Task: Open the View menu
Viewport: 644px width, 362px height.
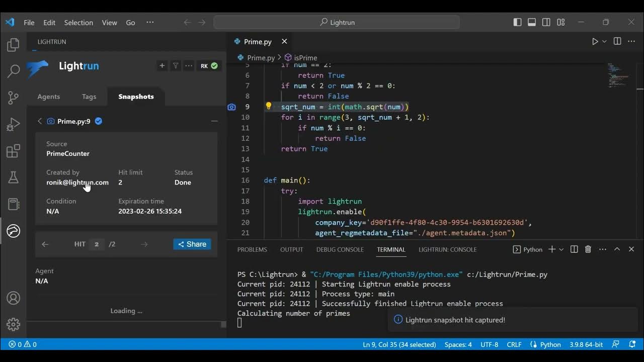Action: (x=109, y=23)
